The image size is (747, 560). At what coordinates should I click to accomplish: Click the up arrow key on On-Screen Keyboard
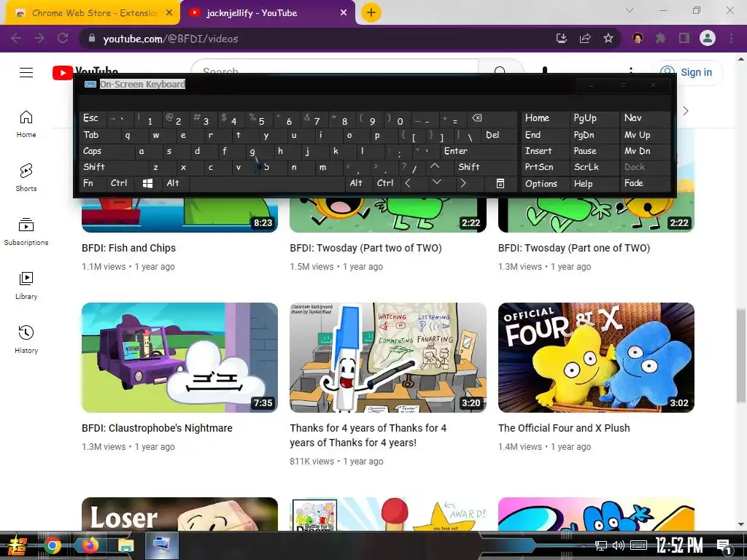point(435,167)
